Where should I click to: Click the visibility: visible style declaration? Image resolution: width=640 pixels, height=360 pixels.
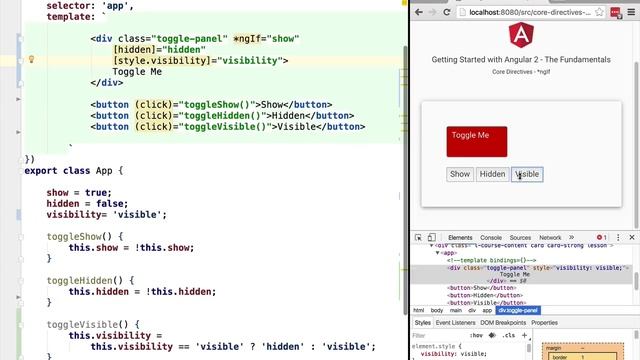pyautogui.click(x=453, y=354)
